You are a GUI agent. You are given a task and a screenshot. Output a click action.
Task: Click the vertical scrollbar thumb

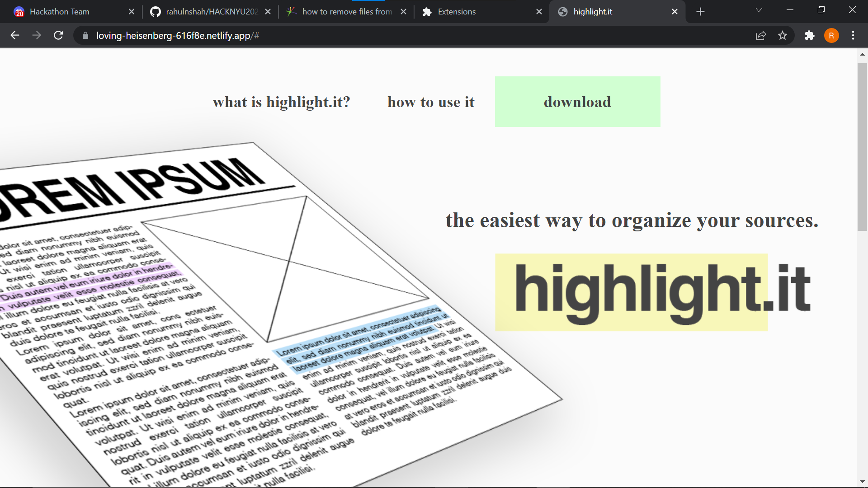click(x=862, y=147)
